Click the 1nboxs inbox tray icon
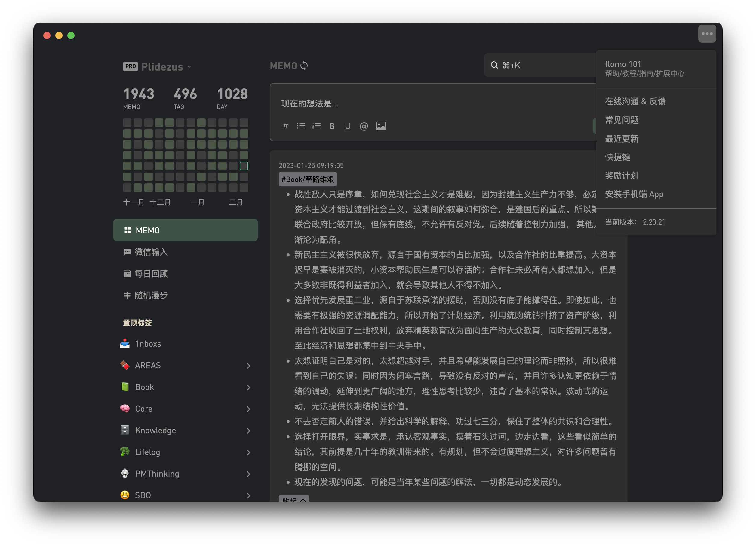The width and height of the screenshot is (756, 546). coord(125,343)
